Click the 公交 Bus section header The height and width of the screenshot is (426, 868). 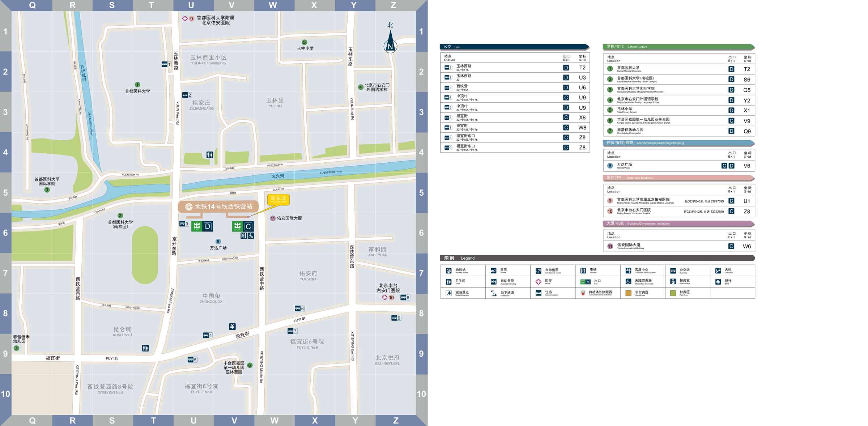[x=515, y=47]
